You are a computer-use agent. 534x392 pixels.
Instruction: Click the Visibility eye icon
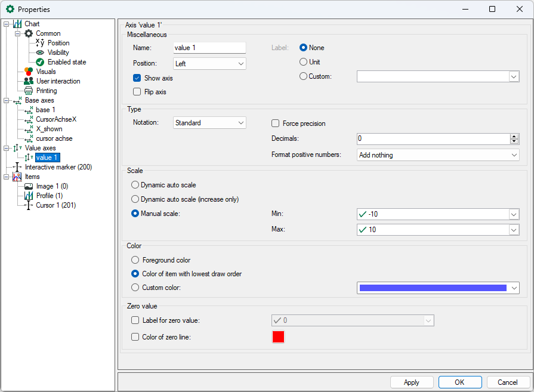pos(40,53)
